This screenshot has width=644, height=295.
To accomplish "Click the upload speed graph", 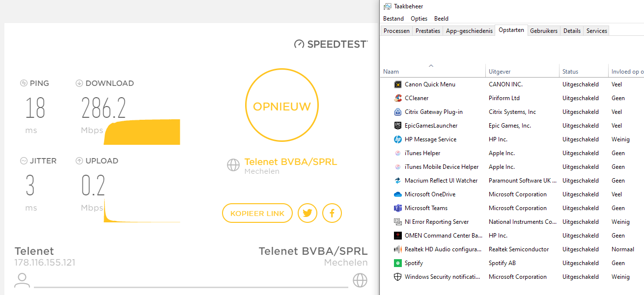I will point(142,210).
